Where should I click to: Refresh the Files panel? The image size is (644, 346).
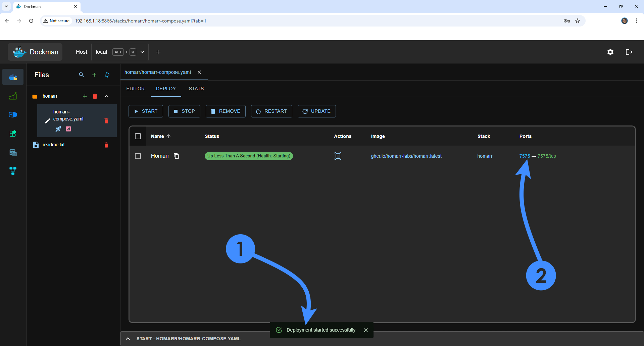pyautogui.click(x=107, y=75)
